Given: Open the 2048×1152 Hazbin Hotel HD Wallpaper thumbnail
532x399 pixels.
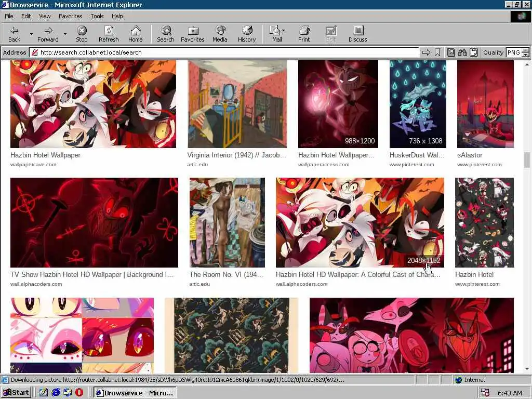Looking at the screenshot, I should click(x=360, y=222).
